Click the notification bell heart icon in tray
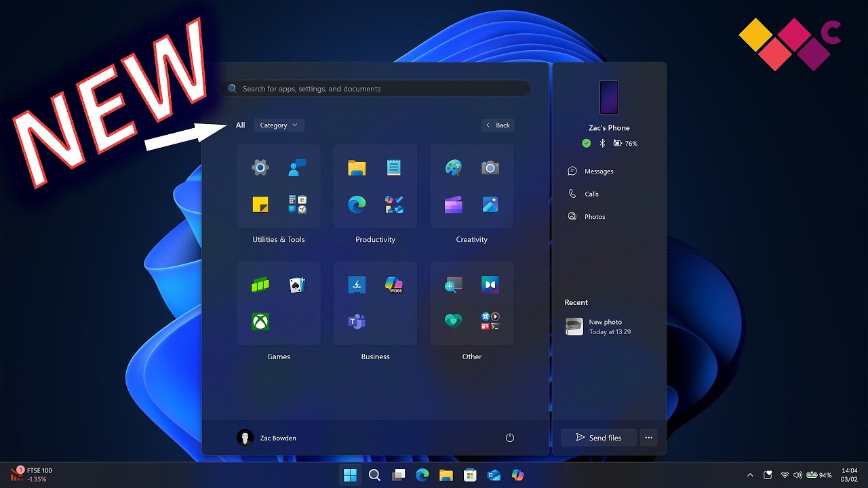The image size is (868, 488). pyautogui.click(x=768, y=475)
